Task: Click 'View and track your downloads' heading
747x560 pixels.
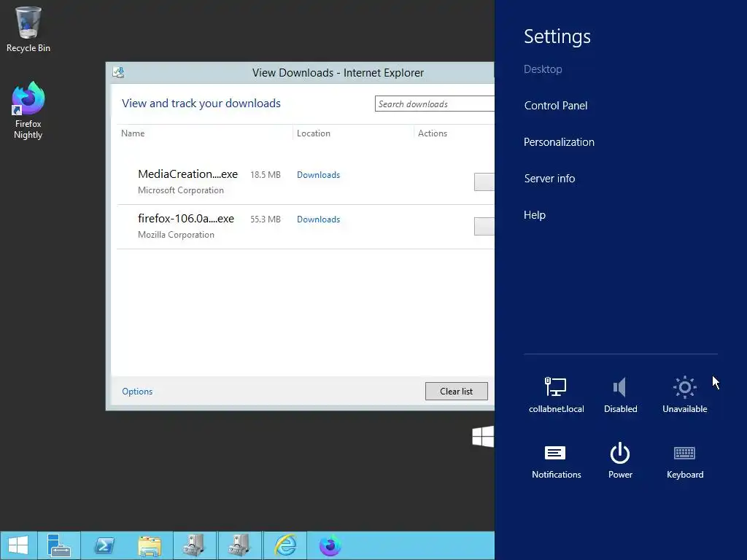Action: click(x=201, y=104)
